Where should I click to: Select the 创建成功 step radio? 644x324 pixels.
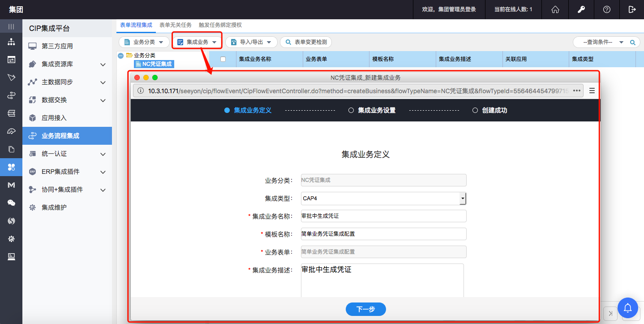(x=475, y=110)
